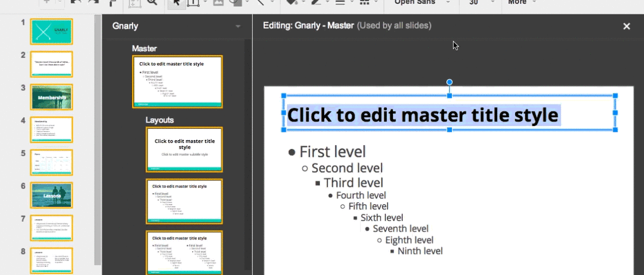Select the paint format roller icon
644x275 pixels.
(x=113, y=3)
